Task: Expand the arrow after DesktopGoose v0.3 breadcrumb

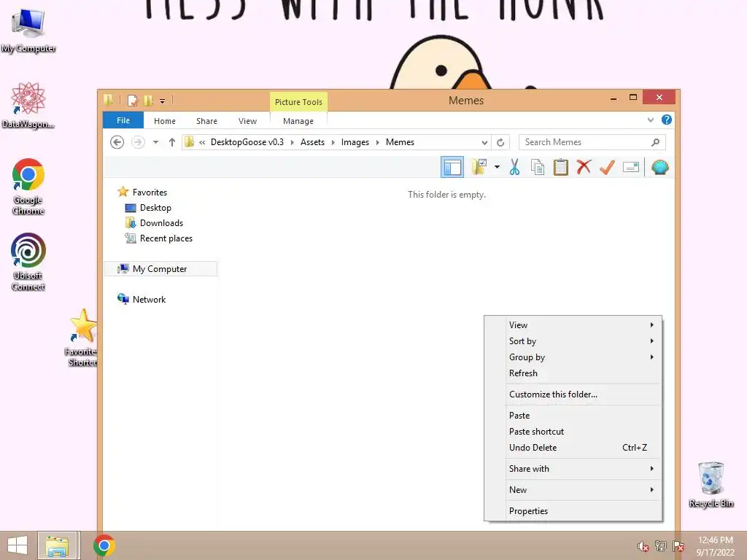Action: pos(292,142)
